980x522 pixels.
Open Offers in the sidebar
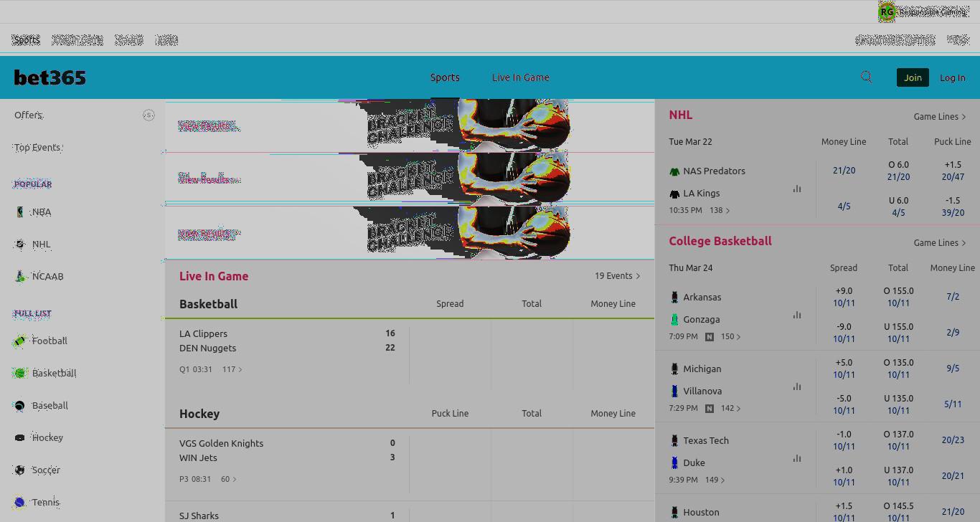pos(29,115)
